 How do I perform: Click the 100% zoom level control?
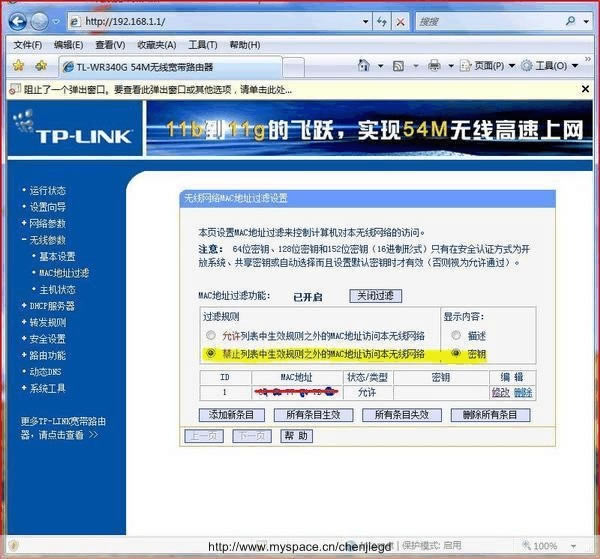(x=541, y=546)
